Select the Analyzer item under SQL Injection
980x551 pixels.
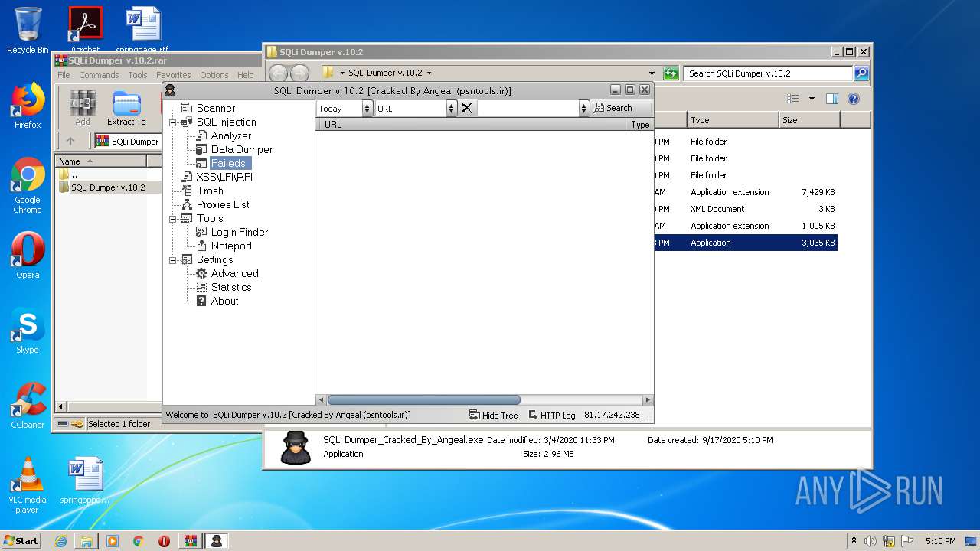click(x=231, y=135)
